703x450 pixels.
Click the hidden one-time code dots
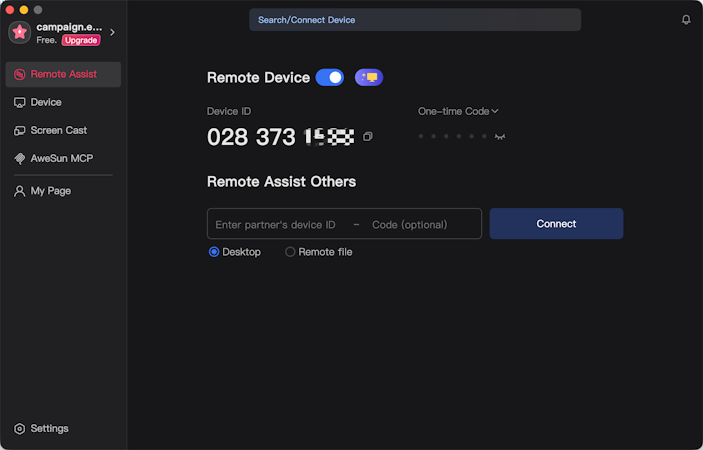452,136
